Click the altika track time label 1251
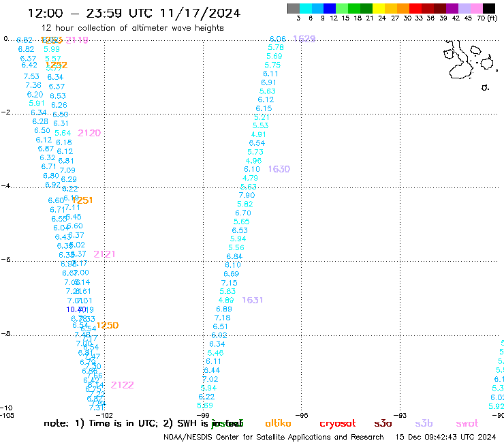This screenshot has height=443, width=504. 82,200
